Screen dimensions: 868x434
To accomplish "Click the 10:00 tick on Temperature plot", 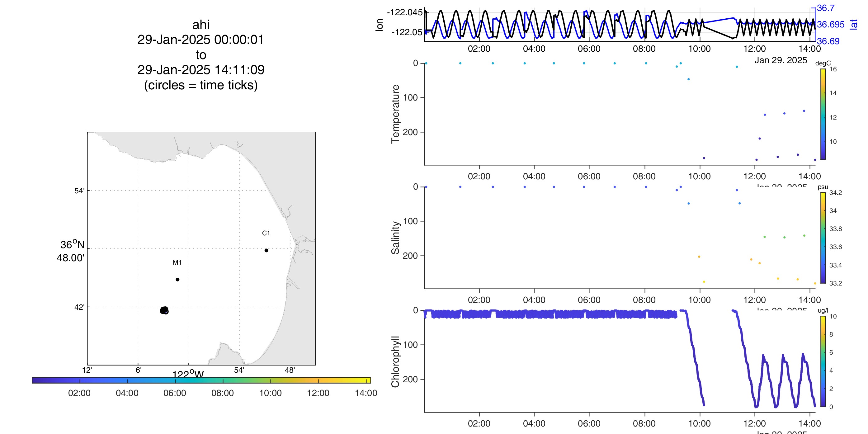I will pos(699,176).
